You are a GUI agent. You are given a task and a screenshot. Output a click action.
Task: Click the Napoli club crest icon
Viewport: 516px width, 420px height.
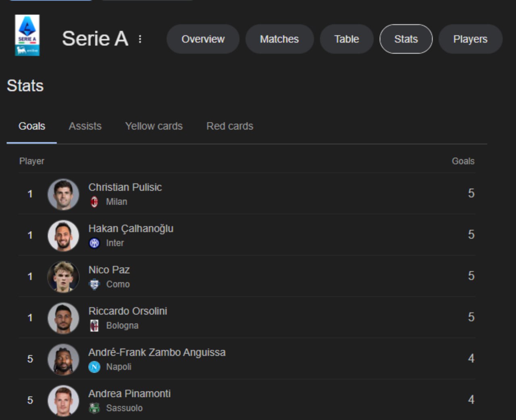(94, 367)
